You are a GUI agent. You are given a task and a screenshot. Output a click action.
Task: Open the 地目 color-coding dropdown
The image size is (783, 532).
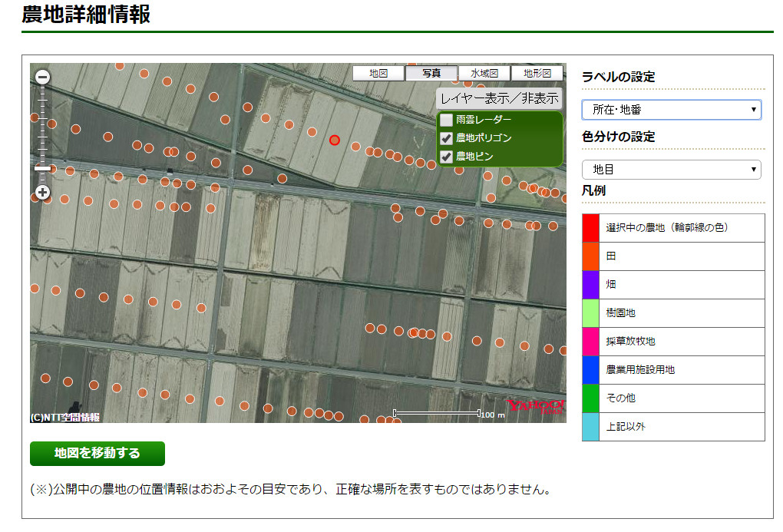[x=671, y=170]
